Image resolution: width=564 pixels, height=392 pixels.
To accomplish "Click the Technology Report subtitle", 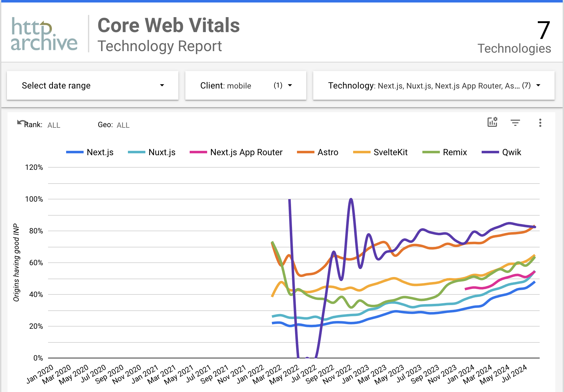I will [x=160, y=46].
